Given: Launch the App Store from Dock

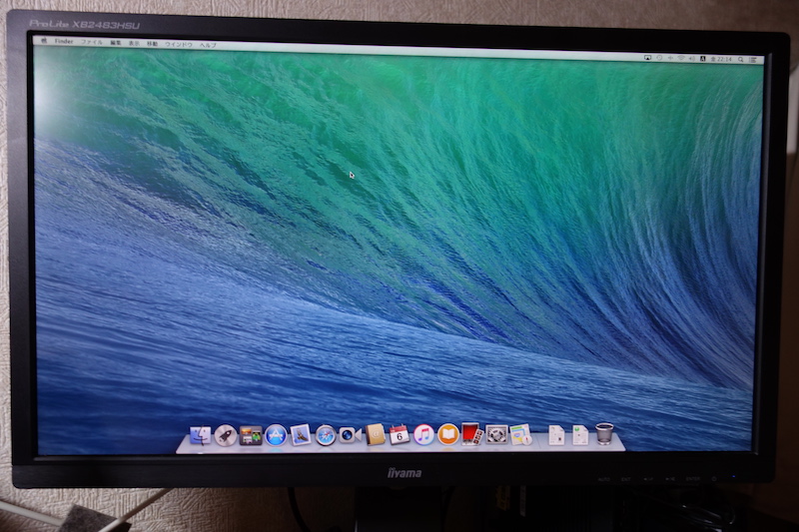Looking at the screenshot, I should 276,436.
